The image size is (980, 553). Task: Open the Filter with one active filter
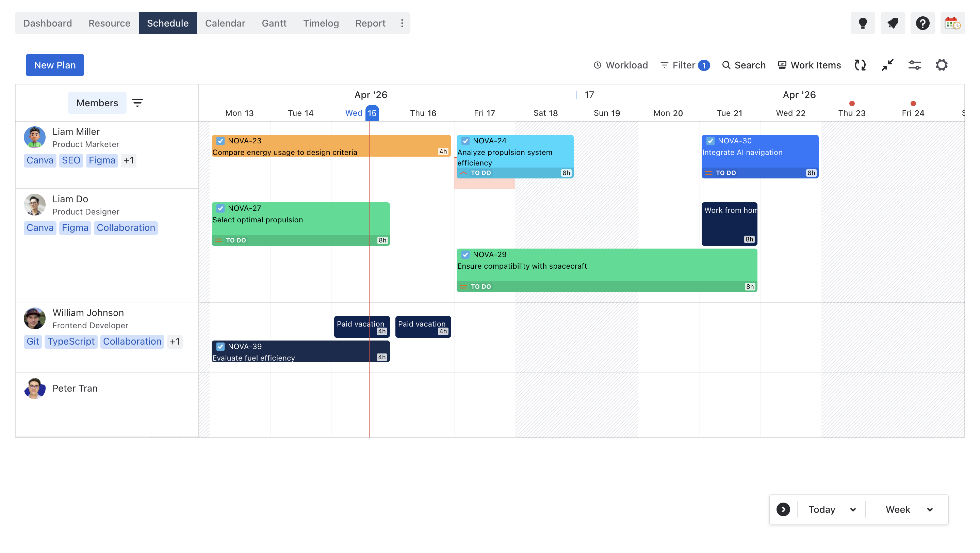point(685,65)
